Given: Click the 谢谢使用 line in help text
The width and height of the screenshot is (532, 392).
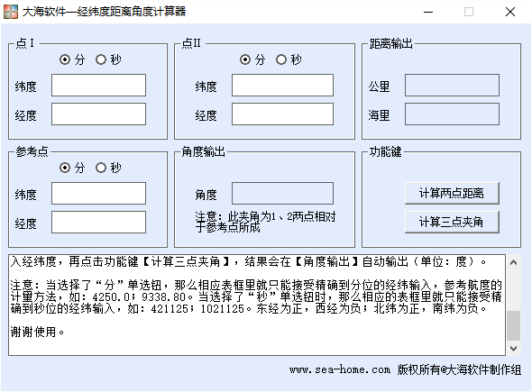Looking at the screenshot, I should pos(37,332).
